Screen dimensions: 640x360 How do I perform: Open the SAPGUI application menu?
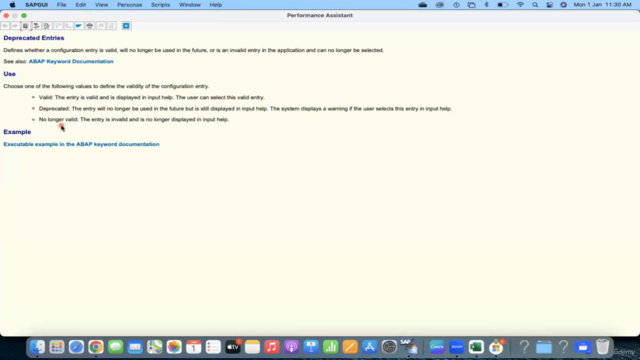36,5
